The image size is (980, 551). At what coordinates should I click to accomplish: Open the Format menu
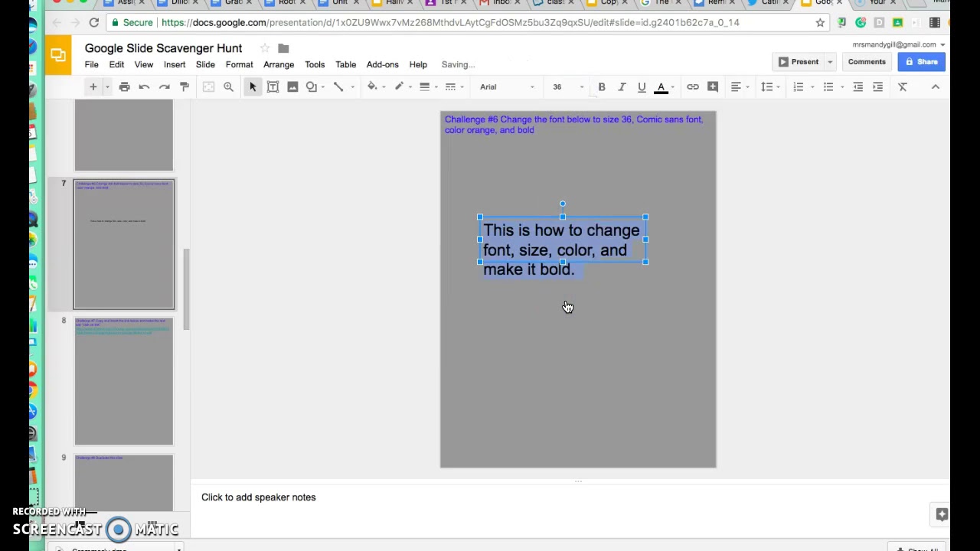point(240,64)
